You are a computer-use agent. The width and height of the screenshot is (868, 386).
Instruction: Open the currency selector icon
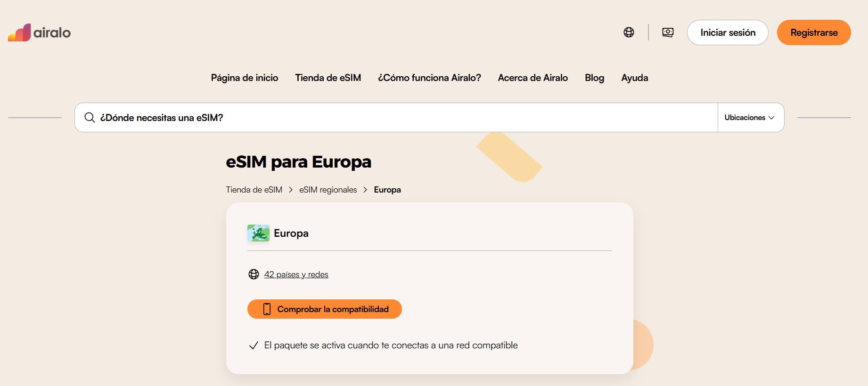(x=668, y=32)
